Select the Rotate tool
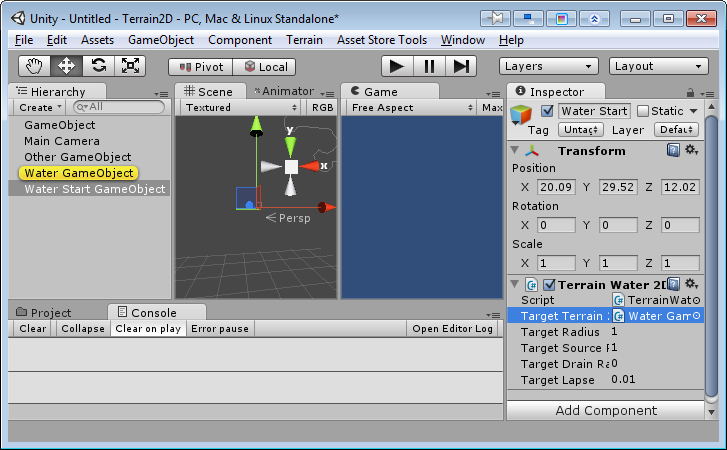Image resolution: width=727 pixels, height=450 pixels. [x=98, y=66]
